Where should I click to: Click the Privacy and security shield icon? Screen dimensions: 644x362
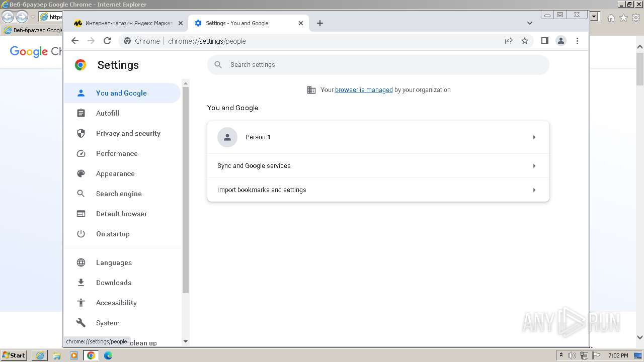[81, 133]
